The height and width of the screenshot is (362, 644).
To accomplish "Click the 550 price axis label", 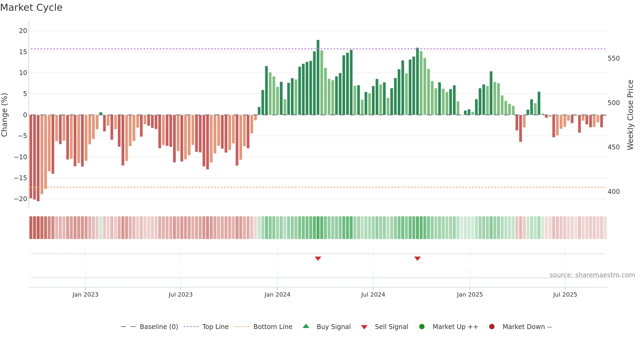I will [x=614, y=58].
